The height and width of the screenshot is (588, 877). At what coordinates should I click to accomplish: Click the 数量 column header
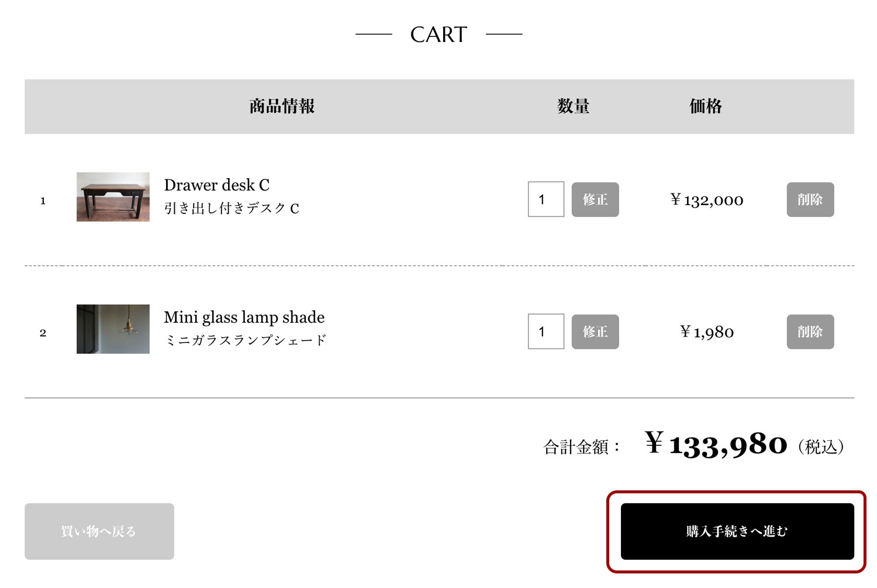coord(573,106)
